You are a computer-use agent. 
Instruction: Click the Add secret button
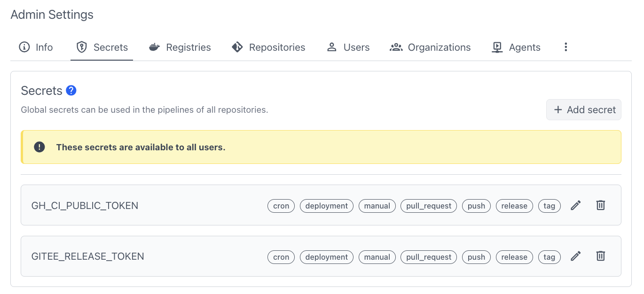click(x=584, y=109)
